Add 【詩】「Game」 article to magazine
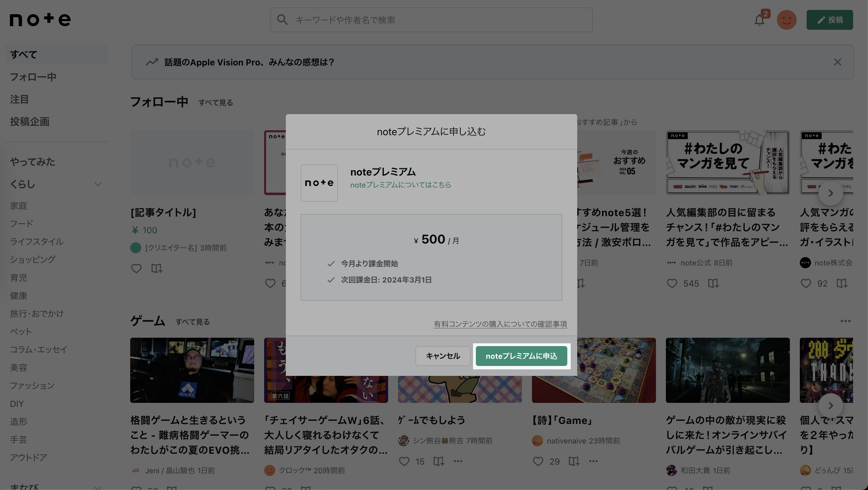 coord(574,461)
